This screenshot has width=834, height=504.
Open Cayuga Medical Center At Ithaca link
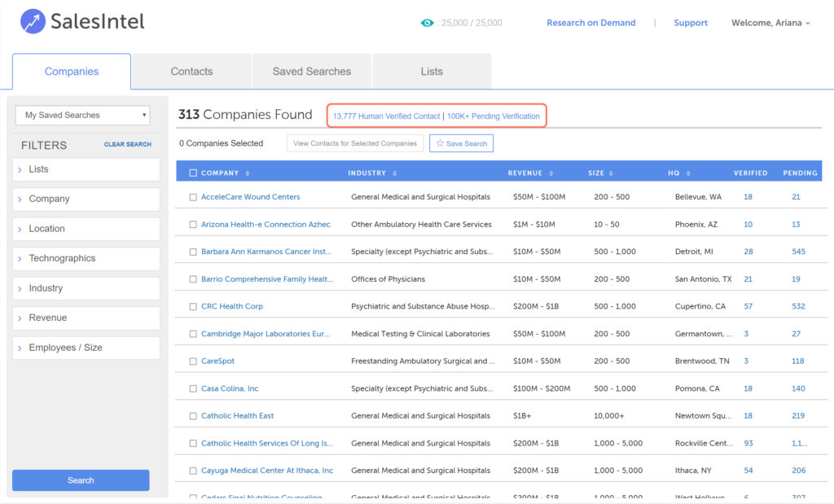coord(267,471)
